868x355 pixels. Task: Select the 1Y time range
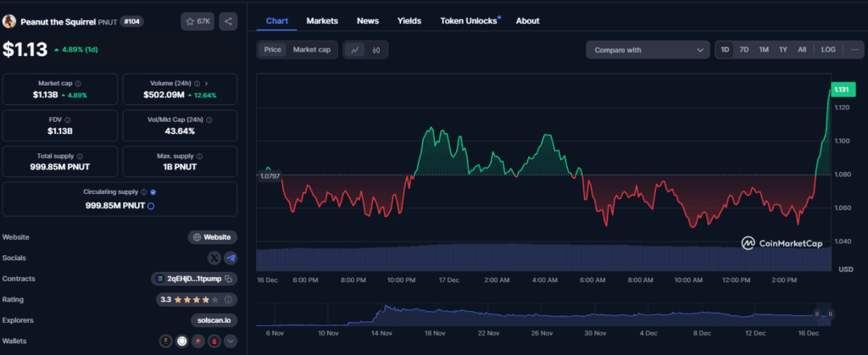point(782,50)
